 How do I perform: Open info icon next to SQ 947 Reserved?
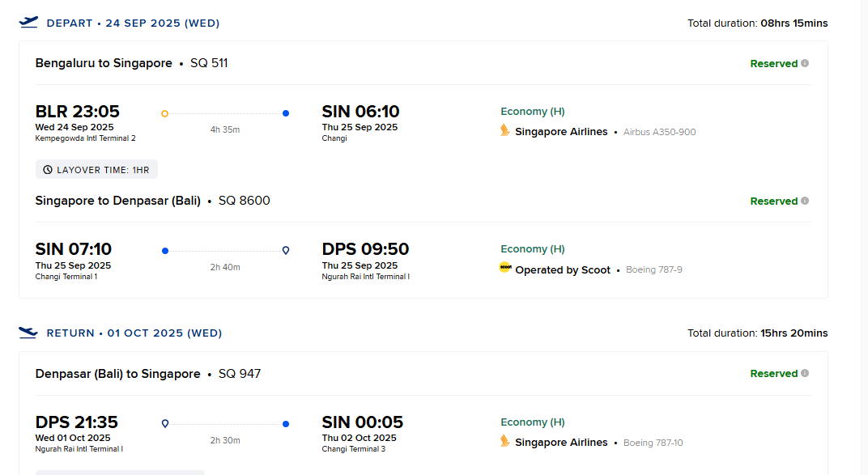[805, 373]
